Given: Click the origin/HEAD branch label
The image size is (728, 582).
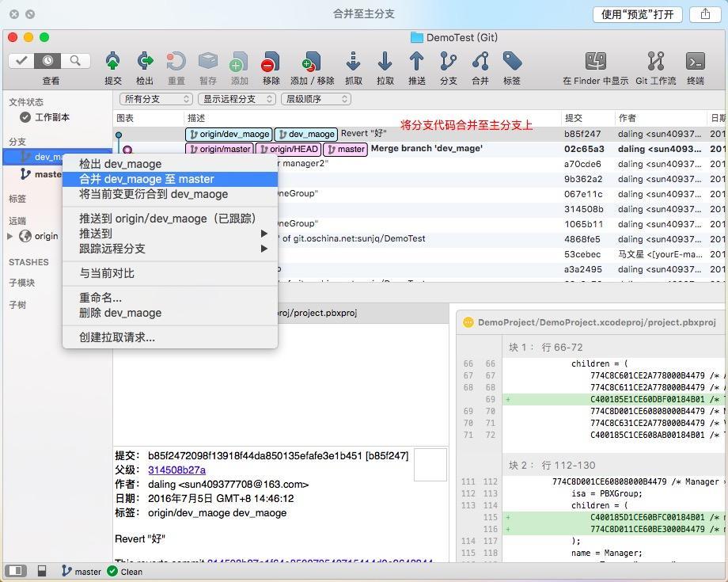Looking at the screenshot, I should (x=288, y=149).
